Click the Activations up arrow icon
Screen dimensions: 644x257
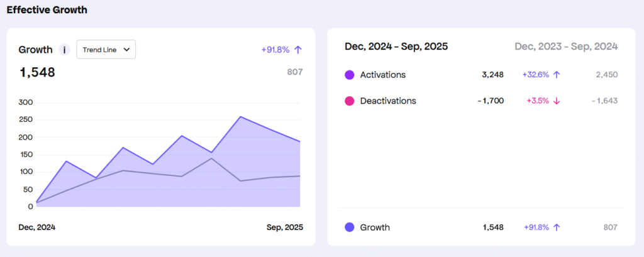pyautogui.click(x=557, y=75)
